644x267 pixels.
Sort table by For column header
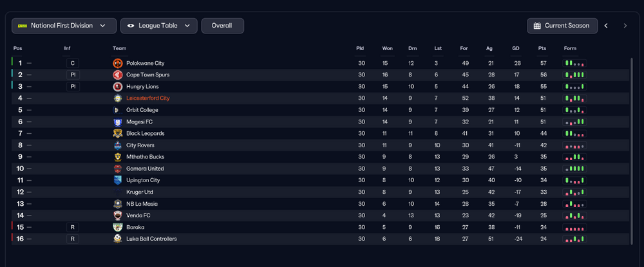pos(464,48)
